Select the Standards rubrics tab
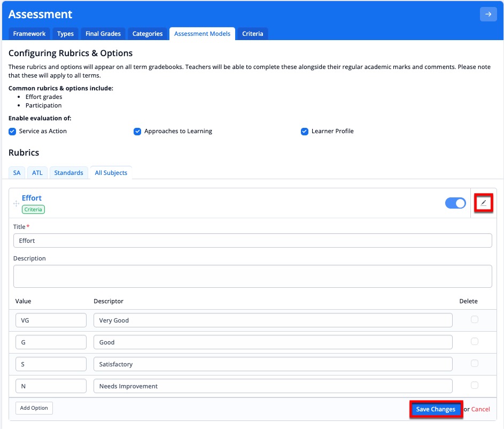504x429 pixels. pos(68,173)
